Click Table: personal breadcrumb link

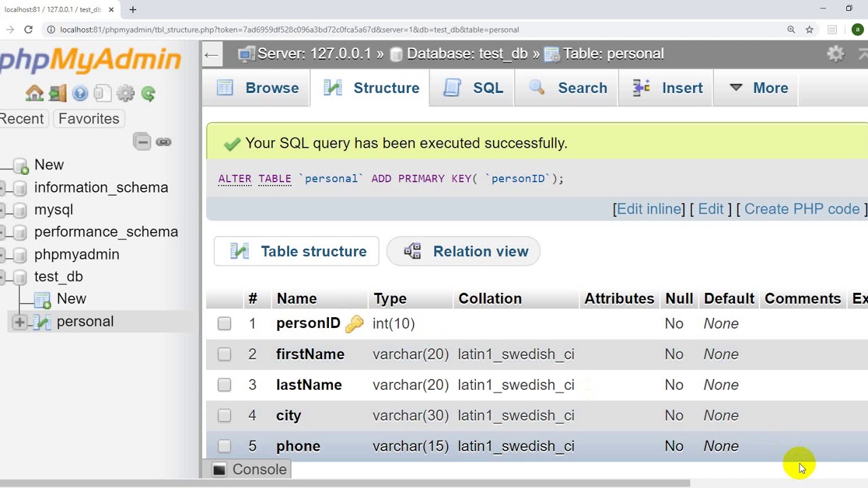[613, 54]
